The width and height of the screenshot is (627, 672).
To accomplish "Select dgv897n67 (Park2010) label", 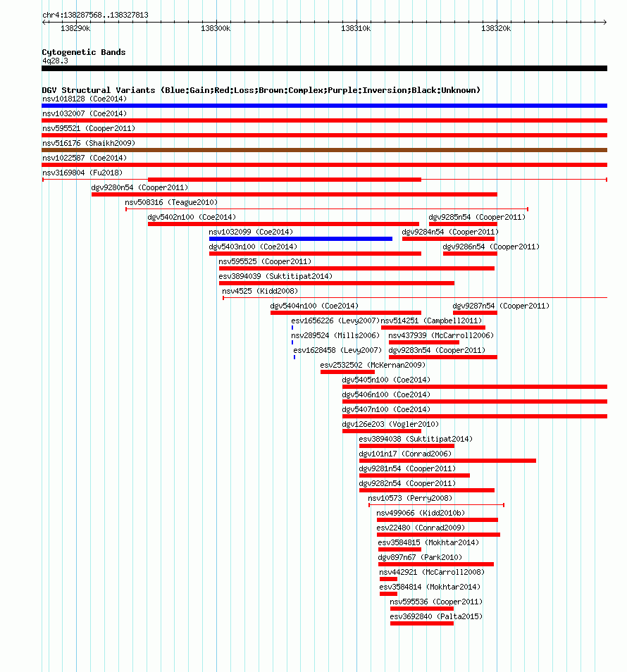I will tap(420, 557).
